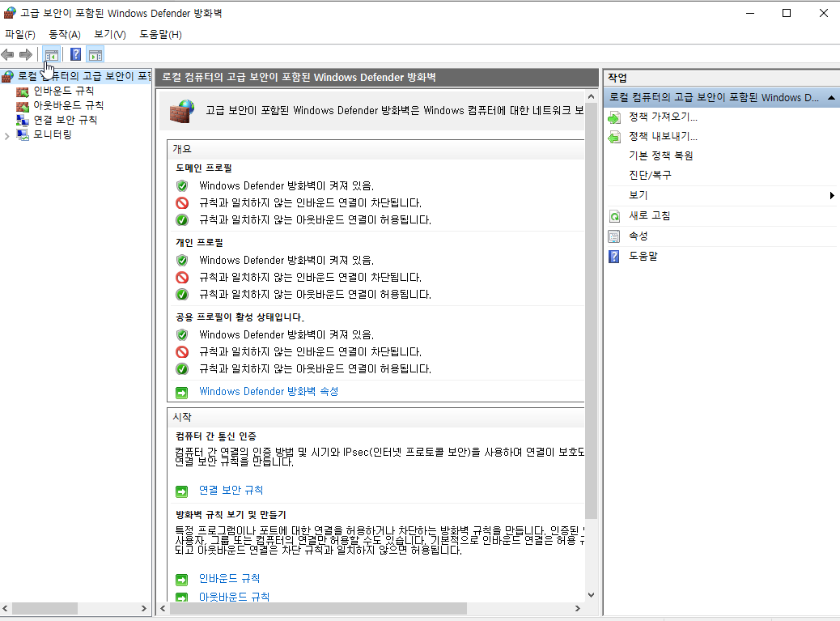The image size is (840, 621).
Task: Click the 도움말 question mark icon in actions pane
Action: pos(614,257)
